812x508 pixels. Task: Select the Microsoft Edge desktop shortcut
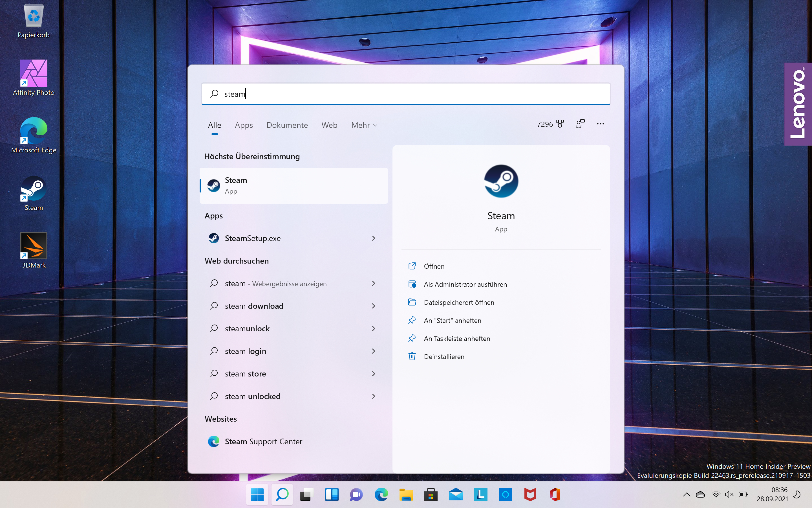tap(34, 135)
